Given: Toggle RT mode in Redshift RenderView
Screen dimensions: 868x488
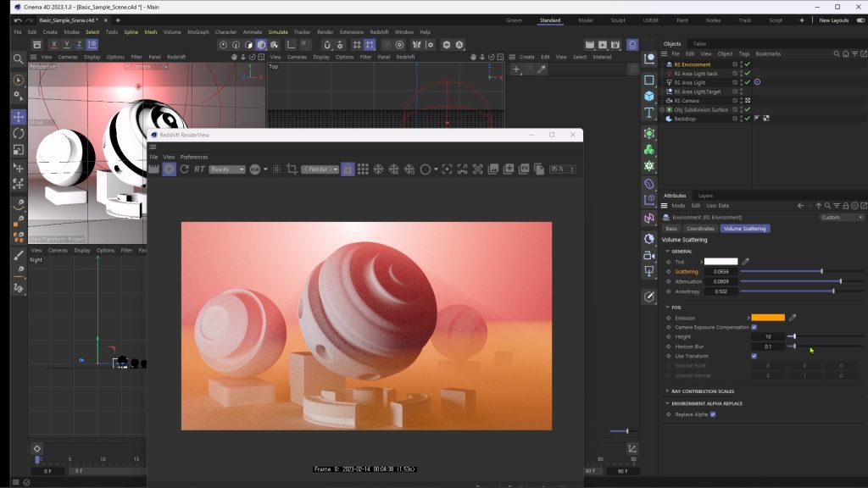Looking at the screenshot, I should pyautogui.click(x=199, y=169).
